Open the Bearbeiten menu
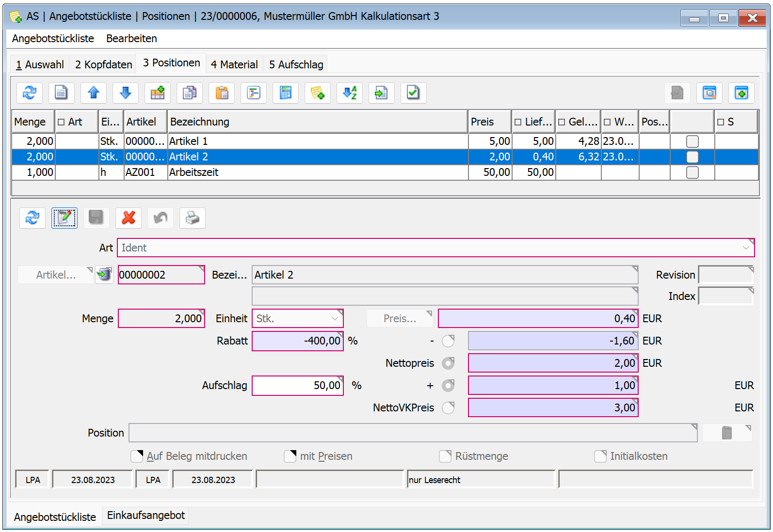The width and height of the screenshot is (773, 532). tap(131, 38)
